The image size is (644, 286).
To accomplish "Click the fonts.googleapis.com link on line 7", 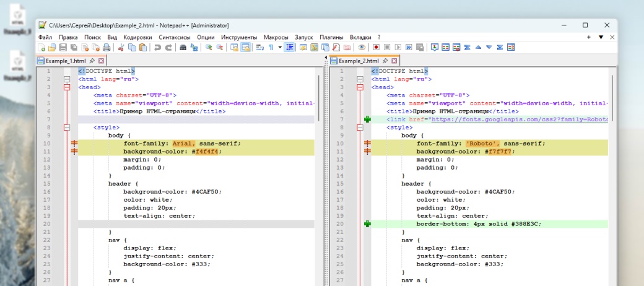I will pos(518,119).
